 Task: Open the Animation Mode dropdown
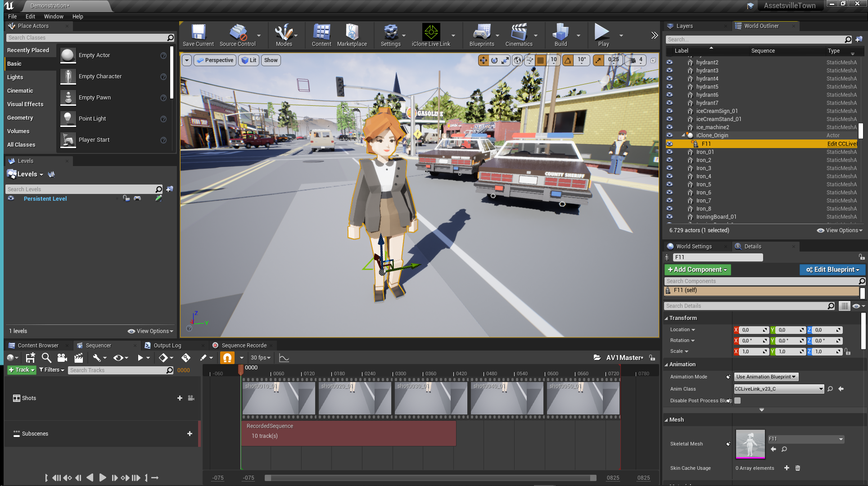point(766,377)
